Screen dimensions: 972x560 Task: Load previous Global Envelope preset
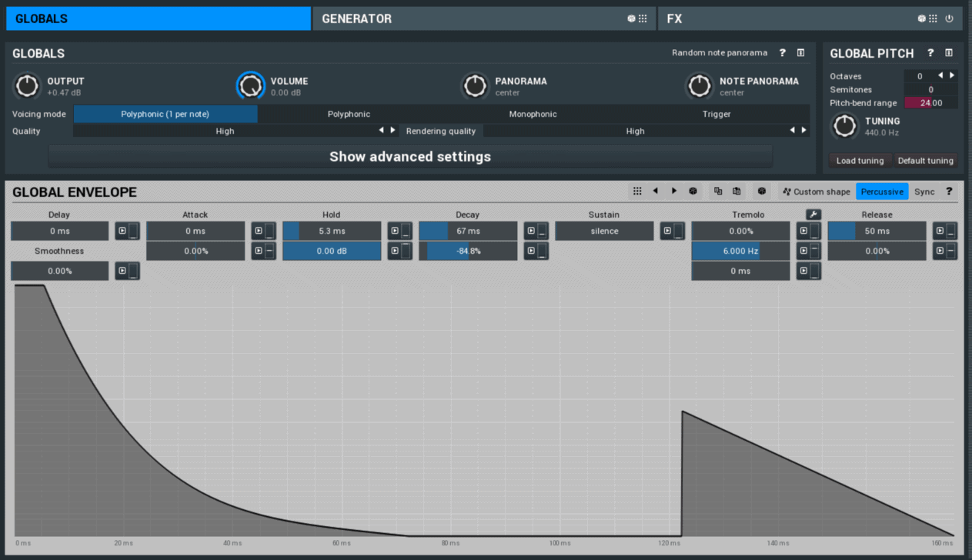[x=655, y=192]
